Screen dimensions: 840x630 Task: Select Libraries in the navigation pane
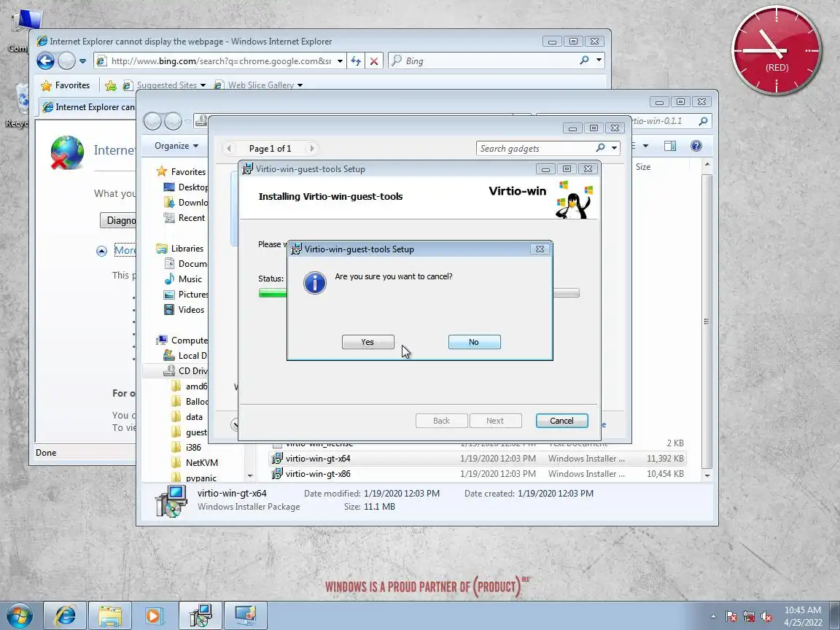click(179, 249)
